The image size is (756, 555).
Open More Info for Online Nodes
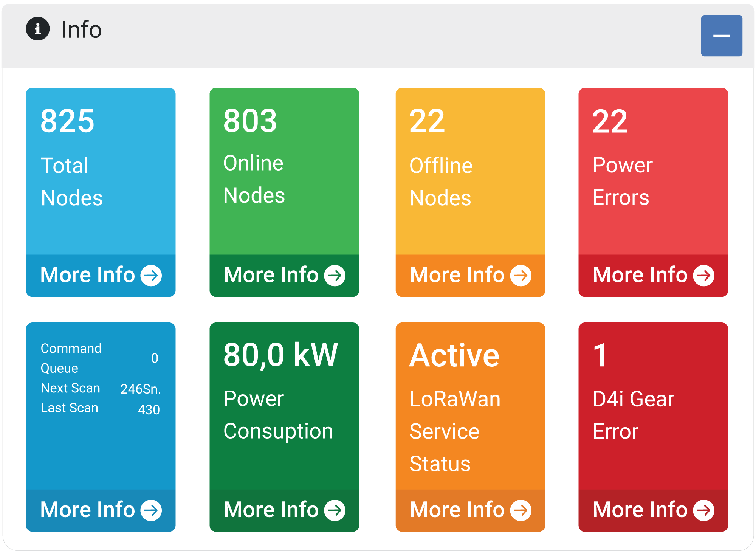coord(284,275)
